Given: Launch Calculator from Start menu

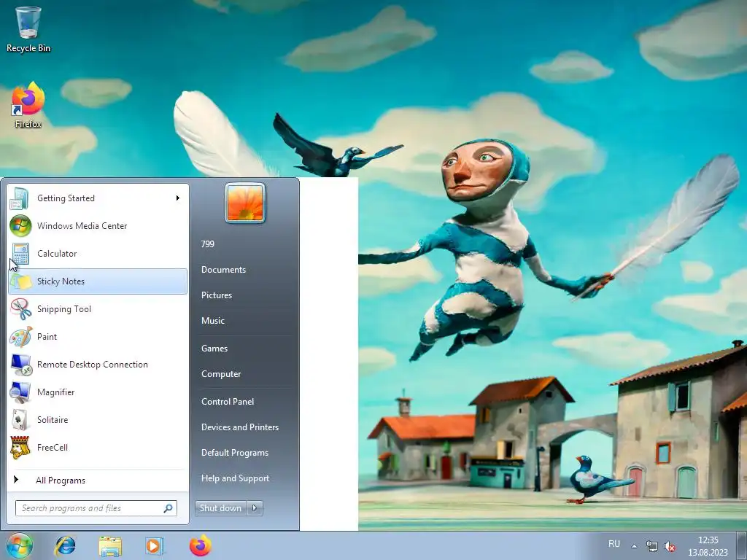Looking at the screenshot, I should [x=98, y=253].
